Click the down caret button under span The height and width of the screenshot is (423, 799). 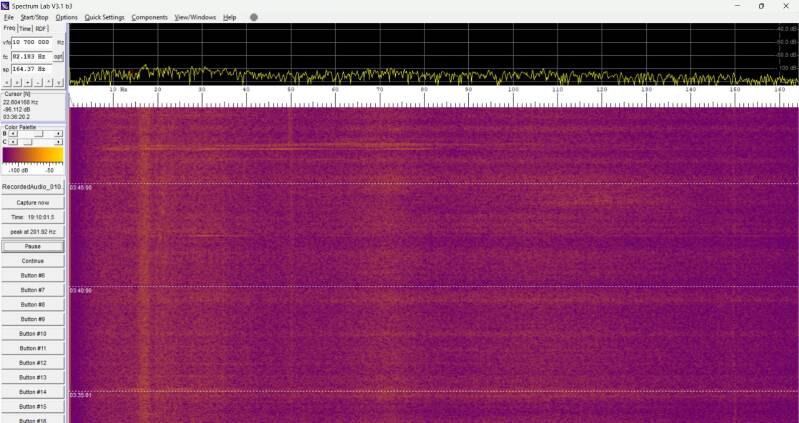click(59, 83)
